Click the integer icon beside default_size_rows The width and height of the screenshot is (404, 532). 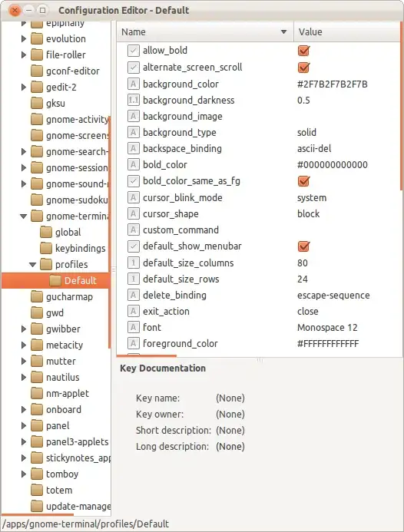coord(134,279)
